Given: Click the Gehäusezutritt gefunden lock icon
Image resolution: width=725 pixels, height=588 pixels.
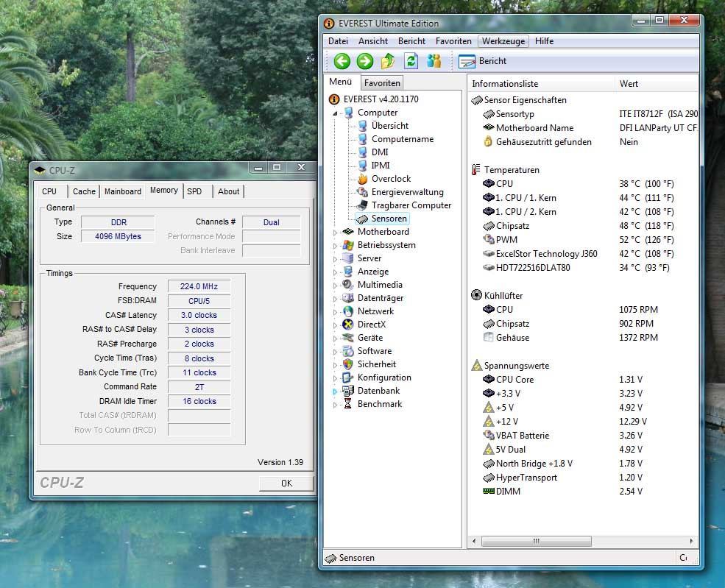Looking at the screenshot, I should [488, 141].
